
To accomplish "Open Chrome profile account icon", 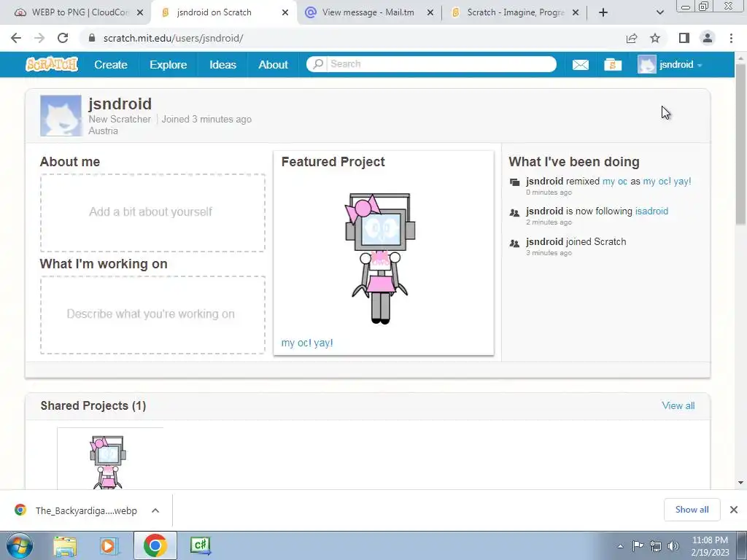I will 708,38.
